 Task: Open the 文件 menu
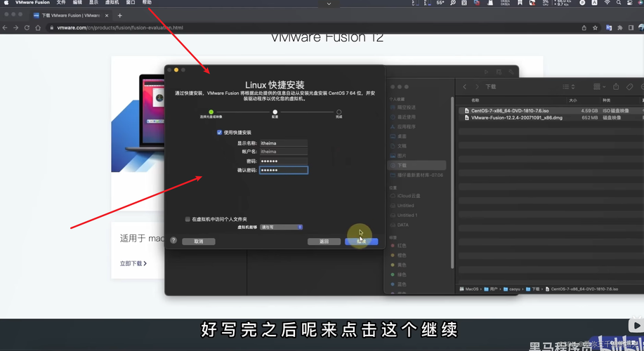pos(61,3)
